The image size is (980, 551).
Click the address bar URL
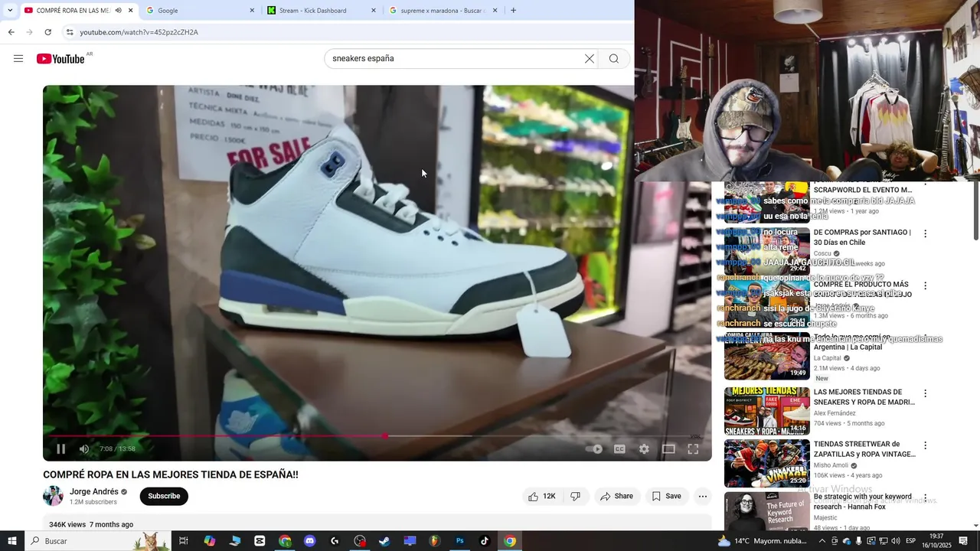139,32
